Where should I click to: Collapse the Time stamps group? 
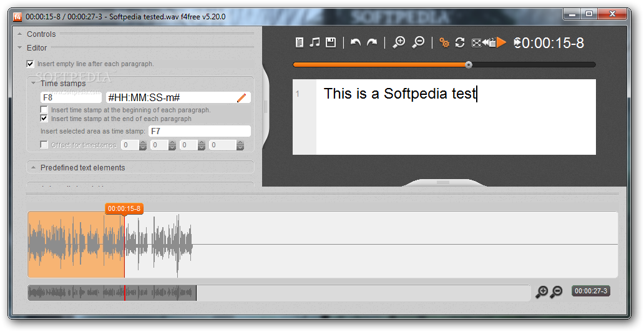(34, 83)
